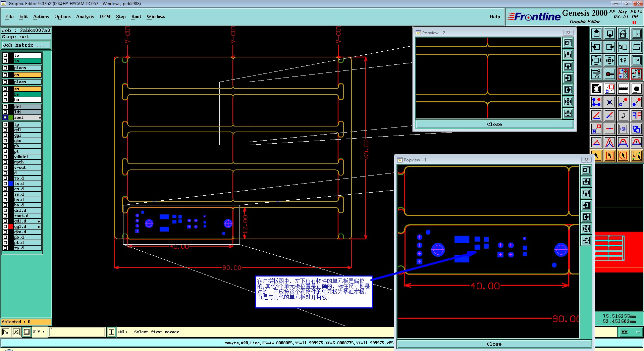The height and width of the screenshot is (351, 644).
Task: Toggle the 'gg1.d' layer checkbox
Action: pyautogui.click(x=5, y=227)
